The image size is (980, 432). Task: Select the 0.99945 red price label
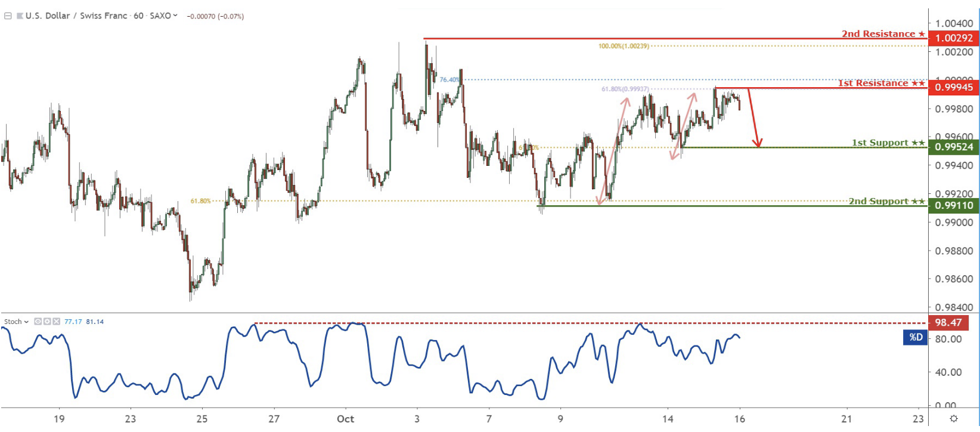954,87
